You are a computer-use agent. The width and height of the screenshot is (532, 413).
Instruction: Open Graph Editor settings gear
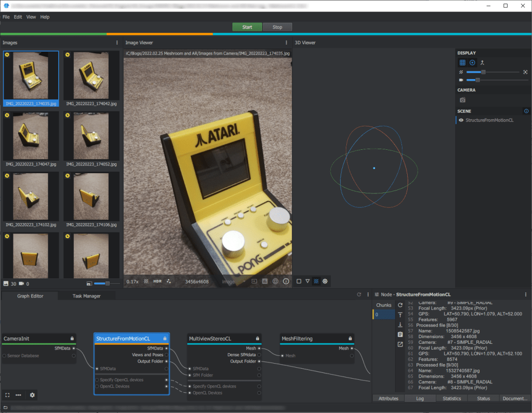[32, 395]
